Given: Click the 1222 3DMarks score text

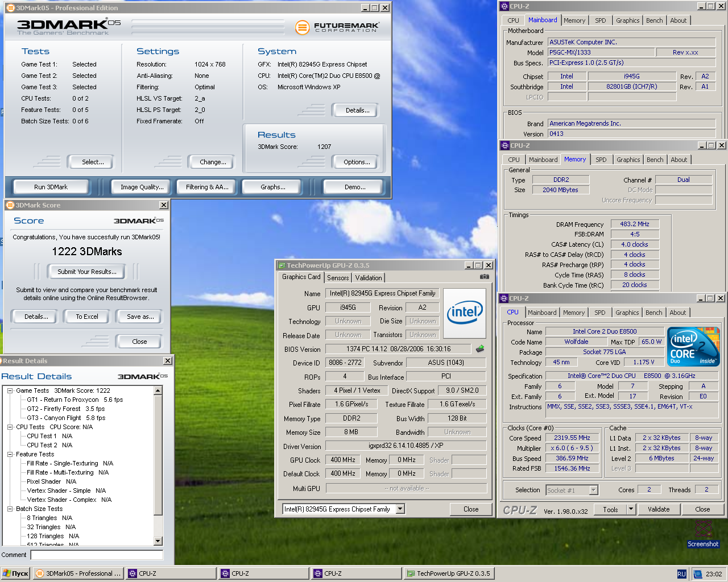Looking at the screenshot, I should (x=87, y=251).
